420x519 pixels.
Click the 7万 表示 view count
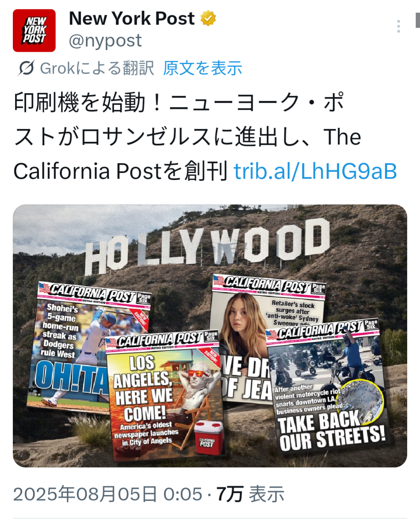click(250, 494)
